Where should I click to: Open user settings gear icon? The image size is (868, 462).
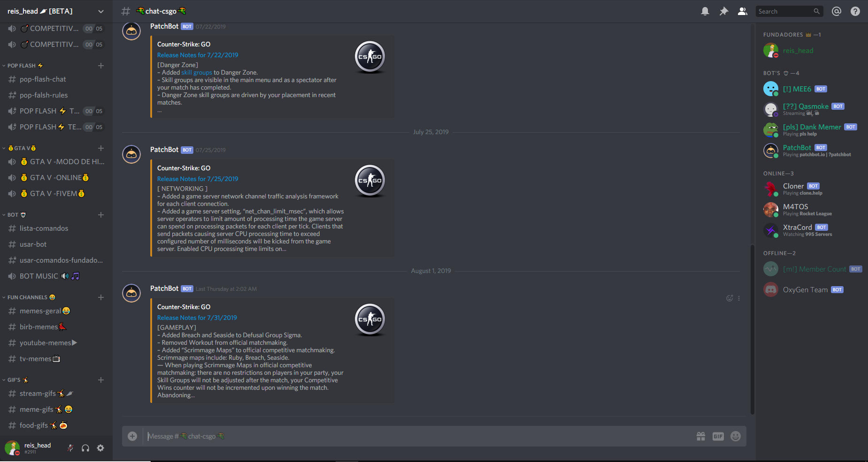pyautogui.click(x=100, y=448)
